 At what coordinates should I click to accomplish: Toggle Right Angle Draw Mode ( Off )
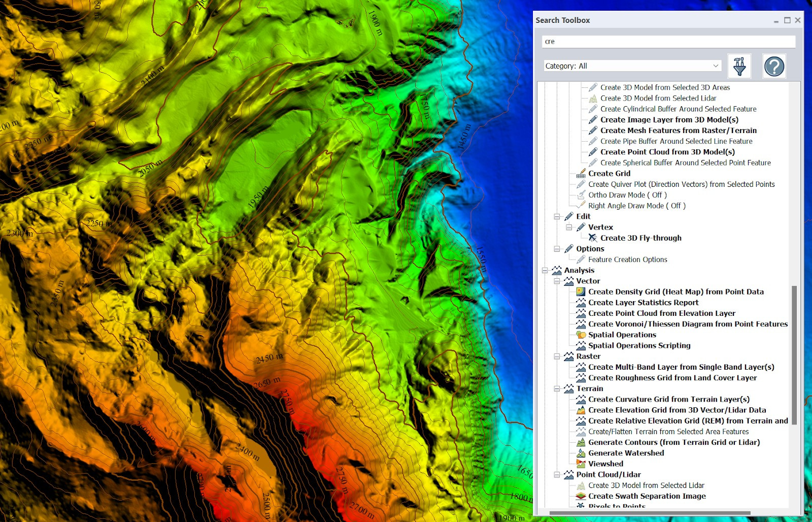636,206
